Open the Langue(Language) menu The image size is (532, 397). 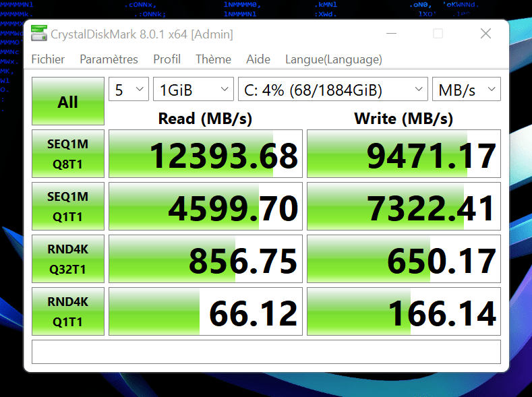tap(334, 59)
